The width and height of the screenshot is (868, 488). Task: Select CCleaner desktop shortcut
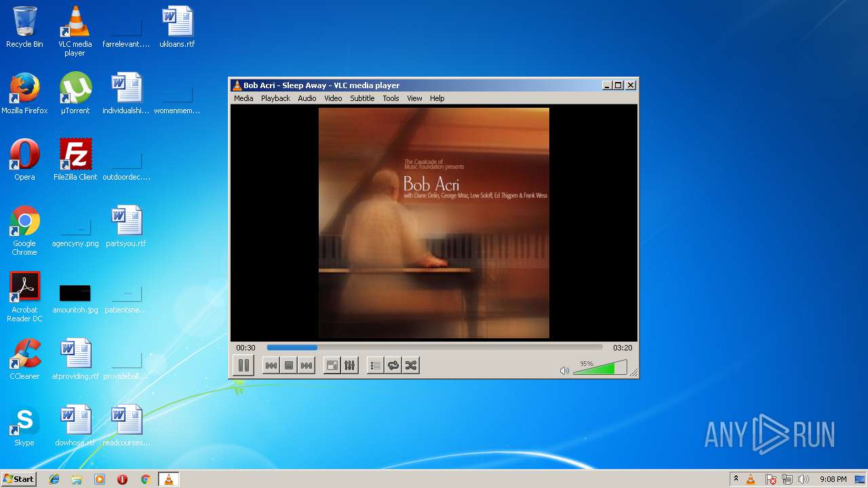pyautogui.click(x=24, y=359)
